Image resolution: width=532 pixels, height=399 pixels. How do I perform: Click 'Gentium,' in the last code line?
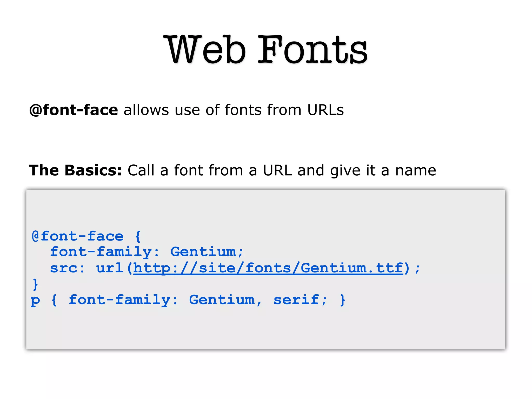coord(225,300)
